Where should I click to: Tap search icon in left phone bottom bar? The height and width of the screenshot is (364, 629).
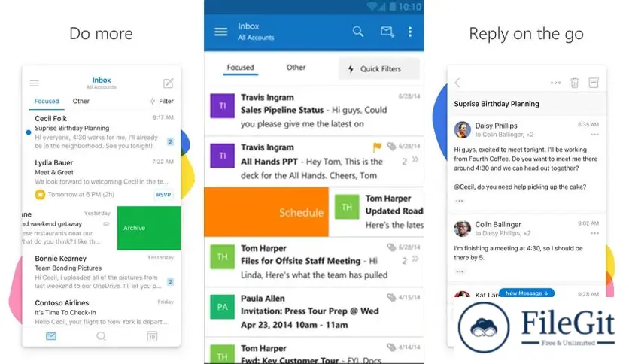tap(101, 336)
